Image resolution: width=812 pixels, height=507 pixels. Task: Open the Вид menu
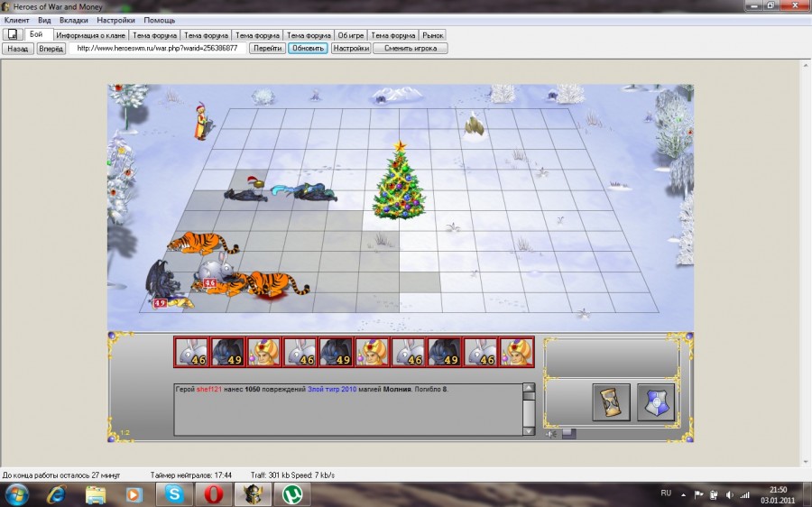(x=44, y=20)
